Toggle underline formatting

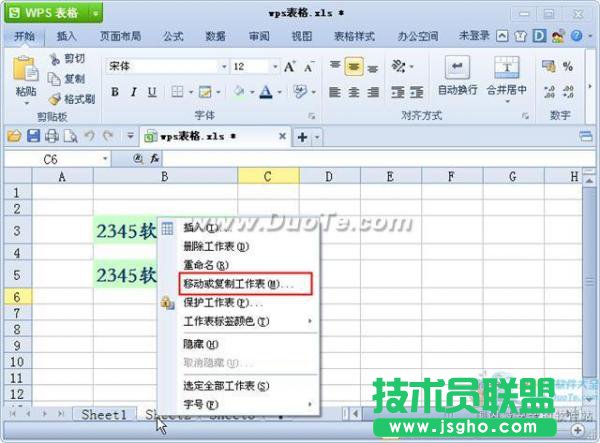pyautogui.click(x=152, y=92)
